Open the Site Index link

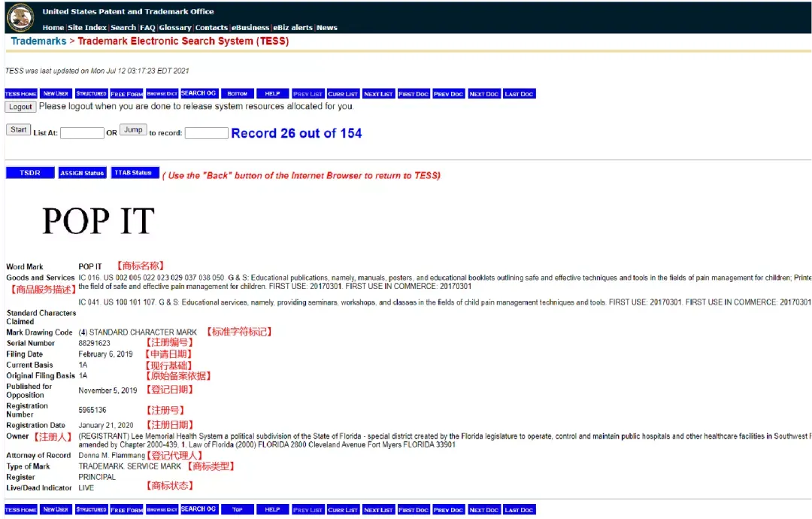coord(87,27)
